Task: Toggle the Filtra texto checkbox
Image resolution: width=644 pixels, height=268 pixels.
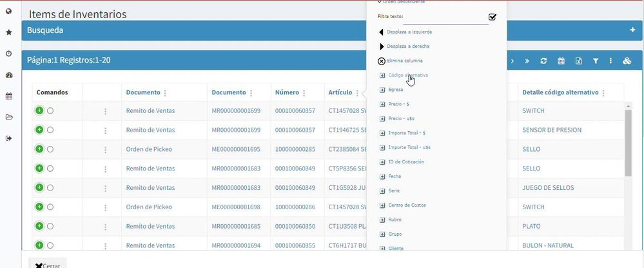Action: coord(493,17)
